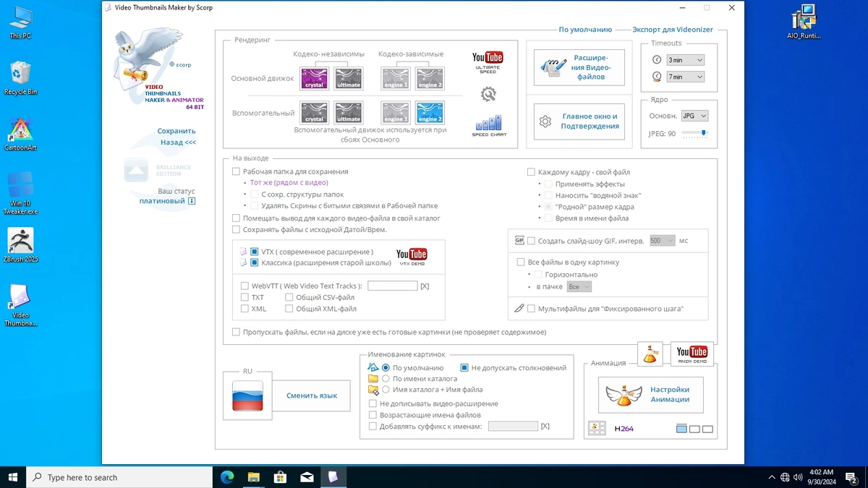Open 'Главное окно и Подтверждения' button

579,121
